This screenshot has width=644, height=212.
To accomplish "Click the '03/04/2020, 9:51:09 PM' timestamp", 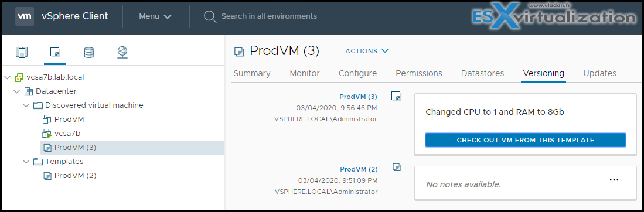I will pyautogui.click(x=338, y=180).
